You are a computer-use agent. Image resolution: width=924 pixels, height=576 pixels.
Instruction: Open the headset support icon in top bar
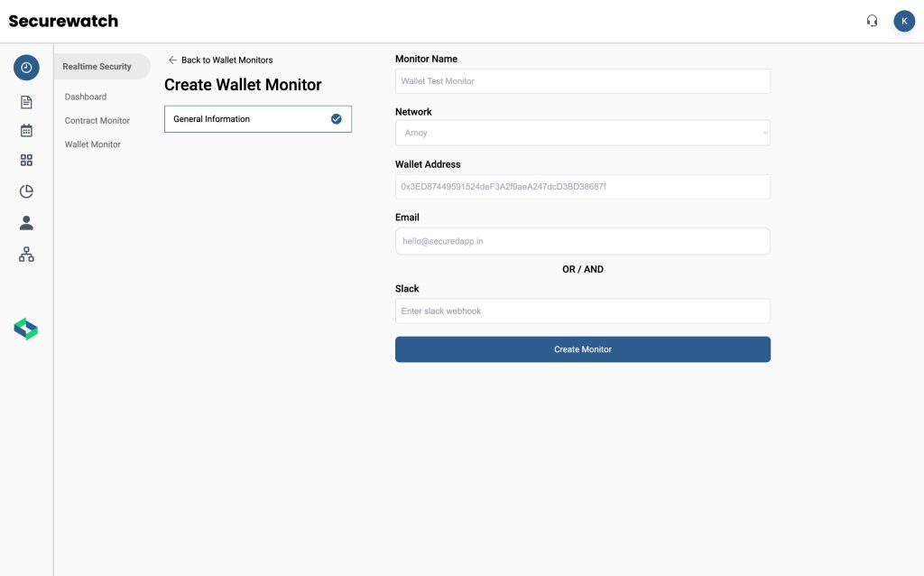[872, 20]
